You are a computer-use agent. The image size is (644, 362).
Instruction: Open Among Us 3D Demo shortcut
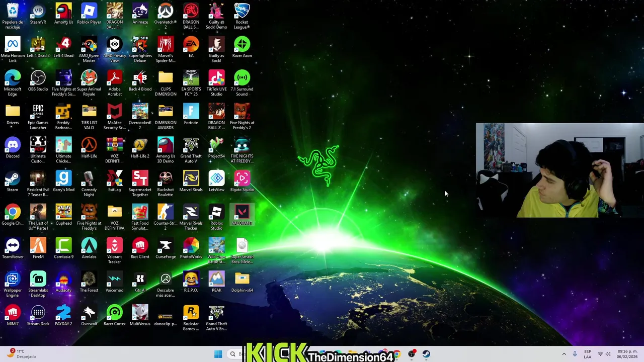pyautogui.click(x=166, y=150)
